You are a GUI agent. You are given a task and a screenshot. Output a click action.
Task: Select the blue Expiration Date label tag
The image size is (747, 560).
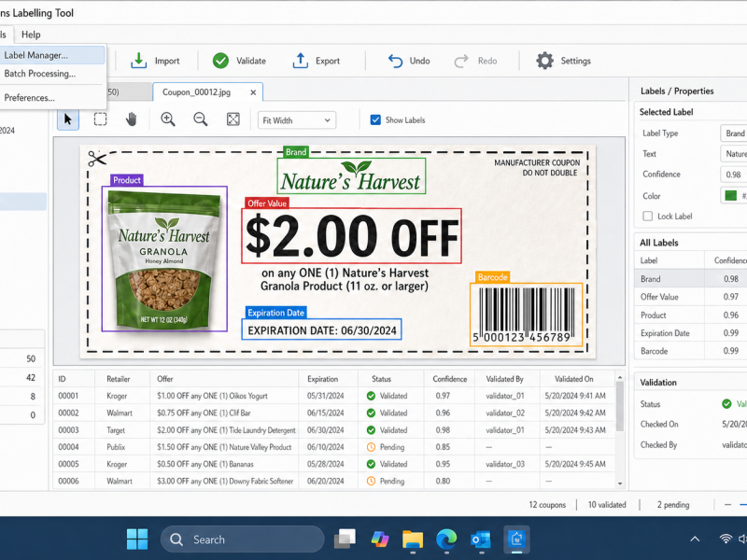coord(275,313)
